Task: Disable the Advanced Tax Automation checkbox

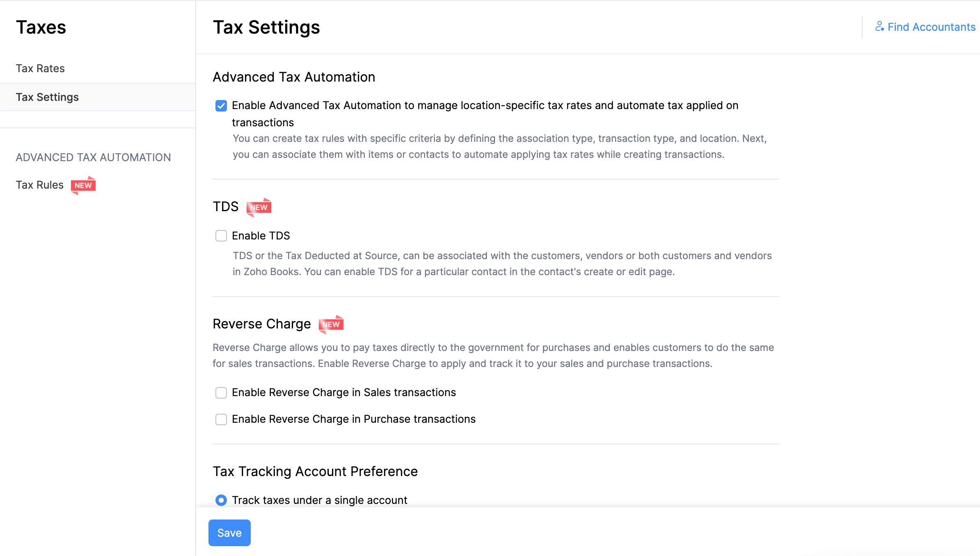Action: (x=221, y=106)
